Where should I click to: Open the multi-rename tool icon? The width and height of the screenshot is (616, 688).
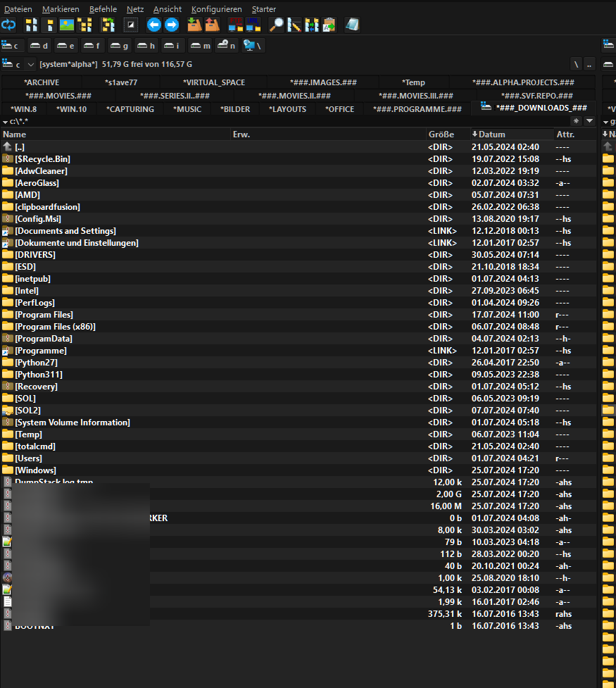(294, 25)
